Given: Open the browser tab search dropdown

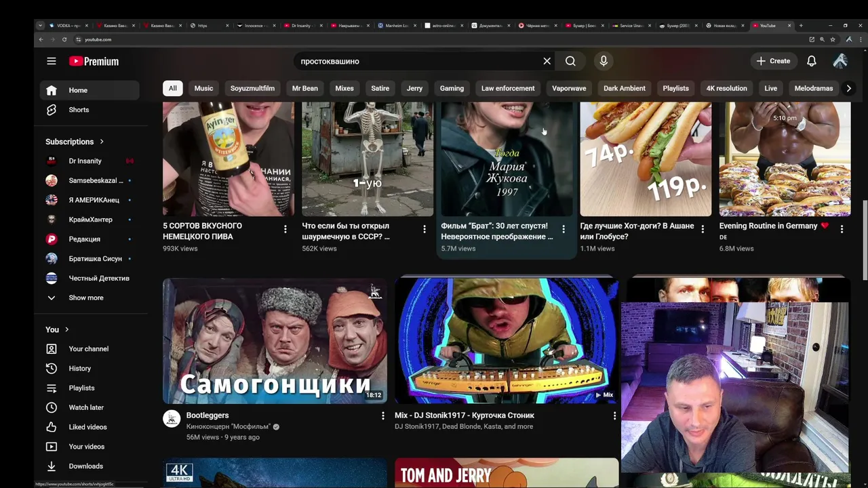Looking at the screenshot, I should (40, 26).
